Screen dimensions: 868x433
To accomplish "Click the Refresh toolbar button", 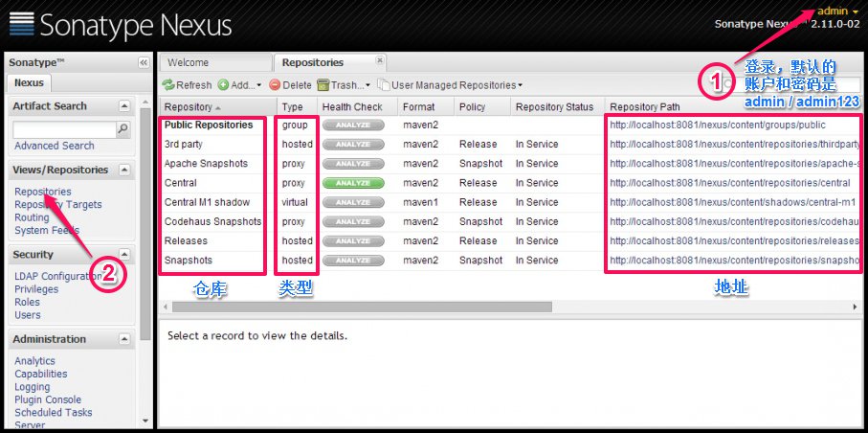I will click(x=187, y=85).
